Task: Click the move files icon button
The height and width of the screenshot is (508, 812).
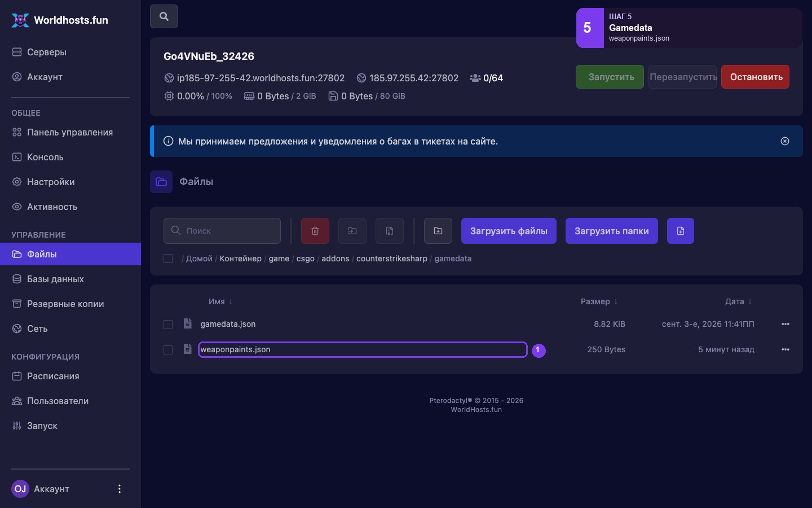Action: tap(352, 231)
